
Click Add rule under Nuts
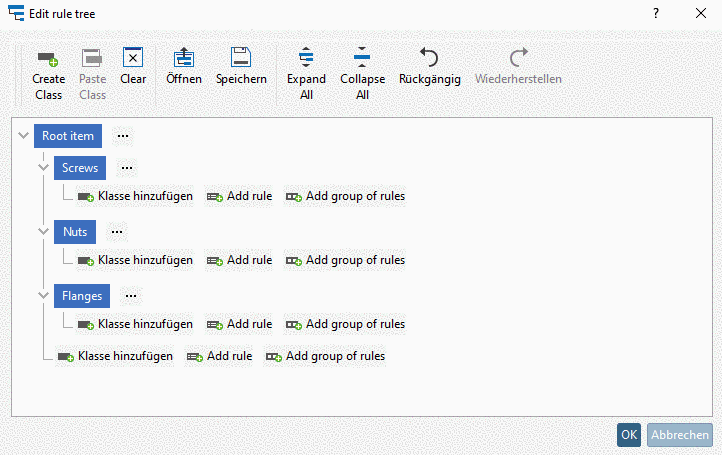tap(239, 260)
